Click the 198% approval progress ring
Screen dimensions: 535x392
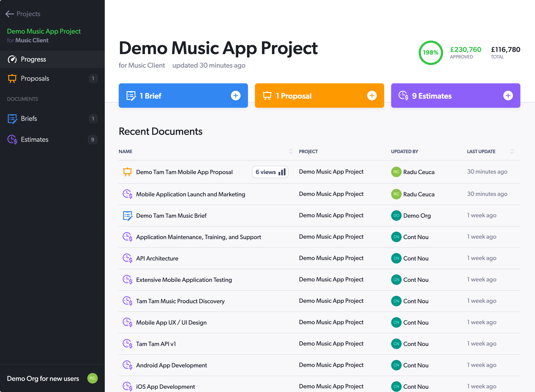click(x=430, y=53)
